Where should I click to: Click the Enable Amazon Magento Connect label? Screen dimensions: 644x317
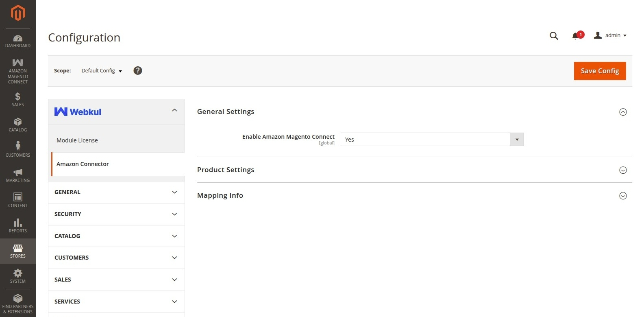[288, 137]
